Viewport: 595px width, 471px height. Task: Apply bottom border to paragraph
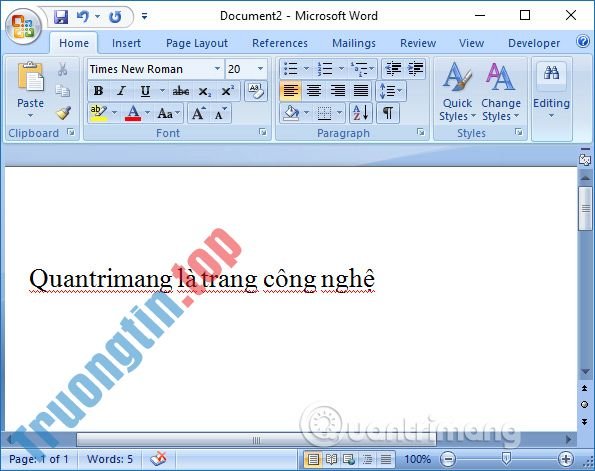click(324, 113)
